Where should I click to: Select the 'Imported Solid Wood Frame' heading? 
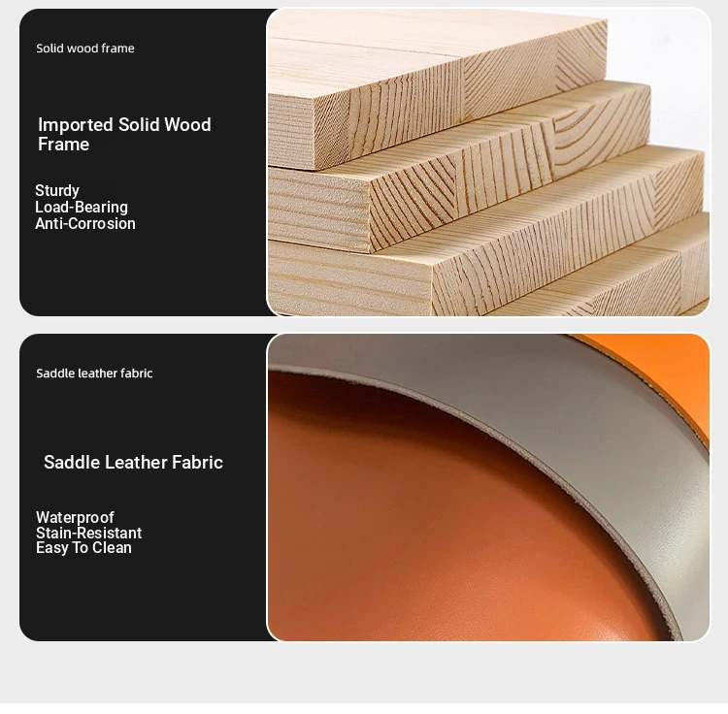point(124,134)
